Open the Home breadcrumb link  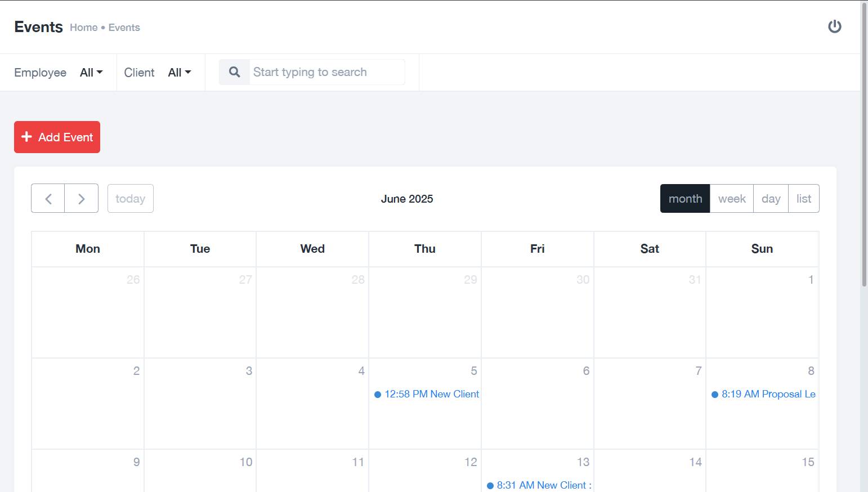pyautogui.click(x=84, y=28)
